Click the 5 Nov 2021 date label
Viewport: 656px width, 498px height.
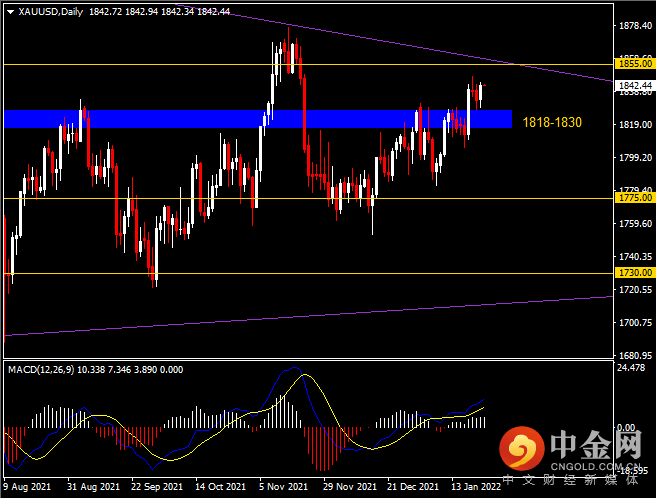[x=283, y=487]
